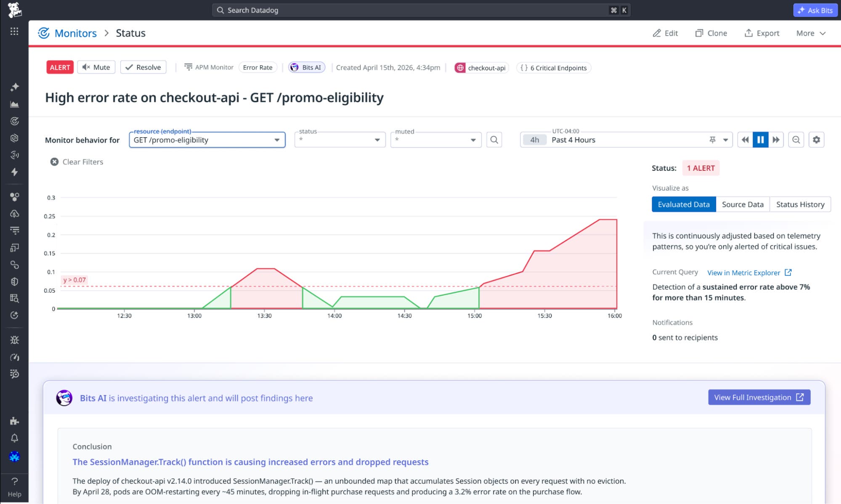Expand the More menu
841x504 pixels.
tap(811, 33)
